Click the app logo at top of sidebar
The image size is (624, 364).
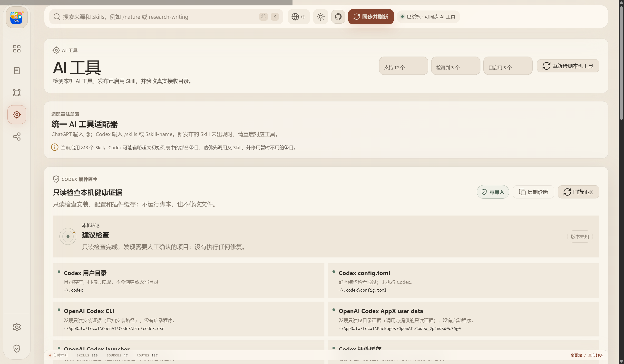17,17
